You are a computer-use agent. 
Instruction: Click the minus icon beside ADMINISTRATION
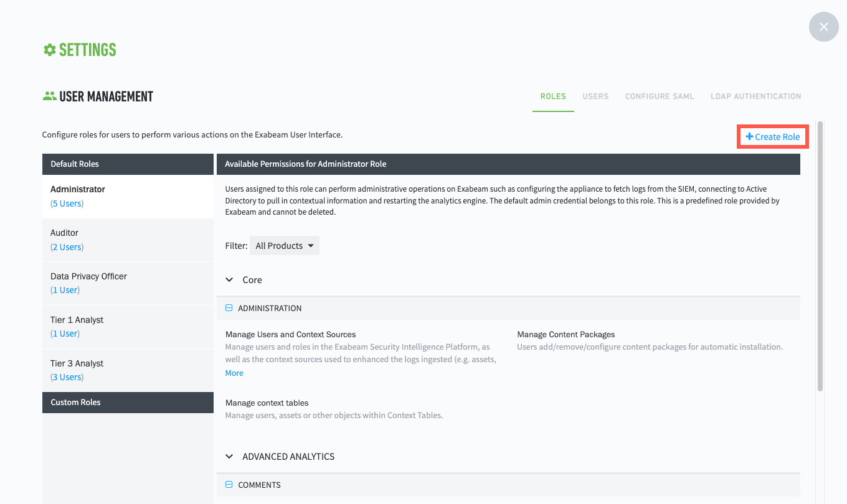(229, 308)
